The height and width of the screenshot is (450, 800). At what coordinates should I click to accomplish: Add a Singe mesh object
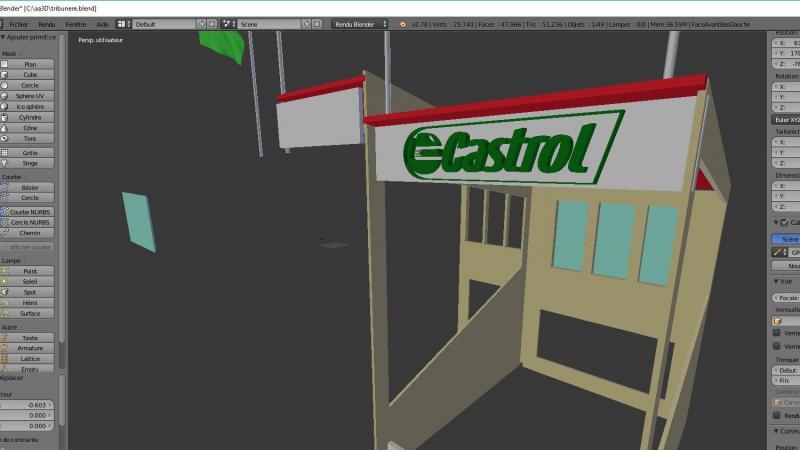30,163
